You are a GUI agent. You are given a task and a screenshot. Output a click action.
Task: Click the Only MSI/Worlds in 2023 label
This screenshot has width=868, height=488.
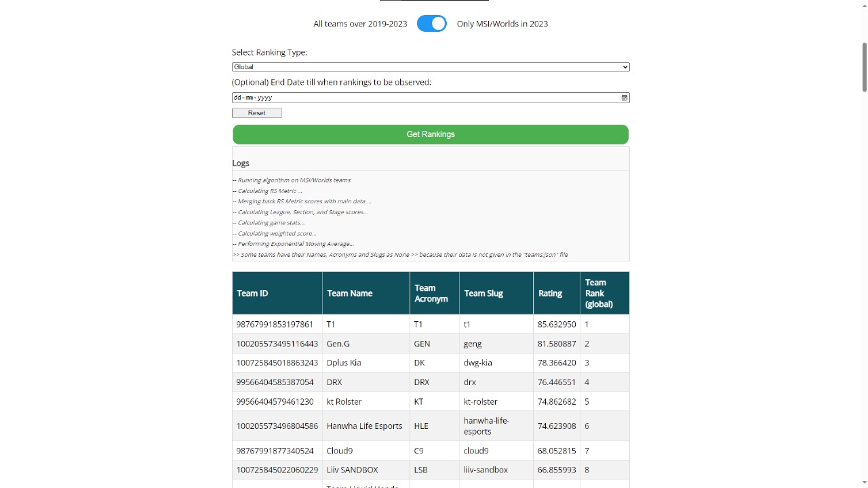tap(502, 24)
